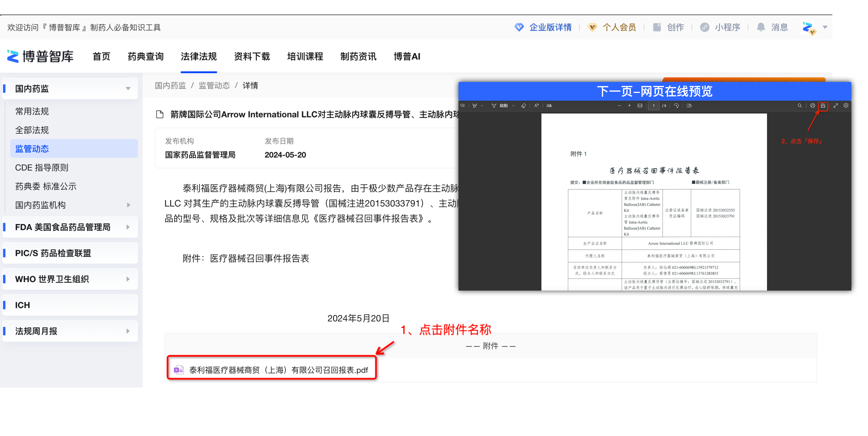The image size is (868, 436).
Task: Click the PDF page number field
Action: point(654,106)
